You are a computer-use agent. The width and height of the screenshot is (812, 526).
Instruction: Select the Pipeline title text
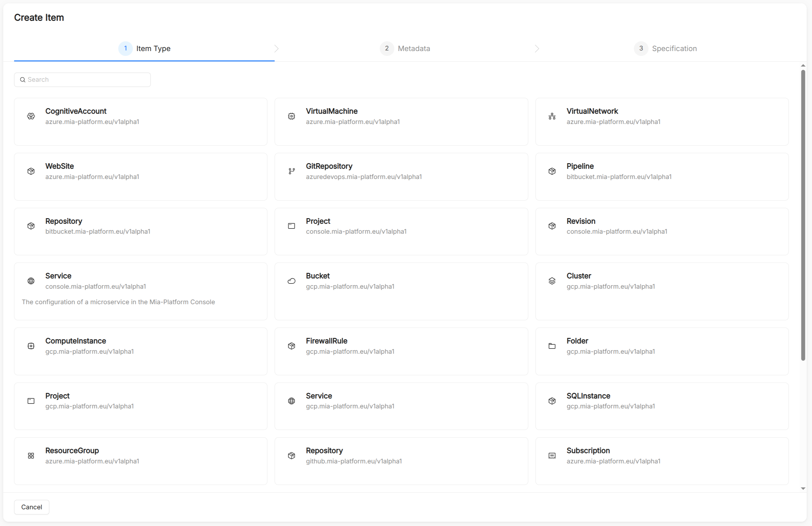click(x=580, y=166)
